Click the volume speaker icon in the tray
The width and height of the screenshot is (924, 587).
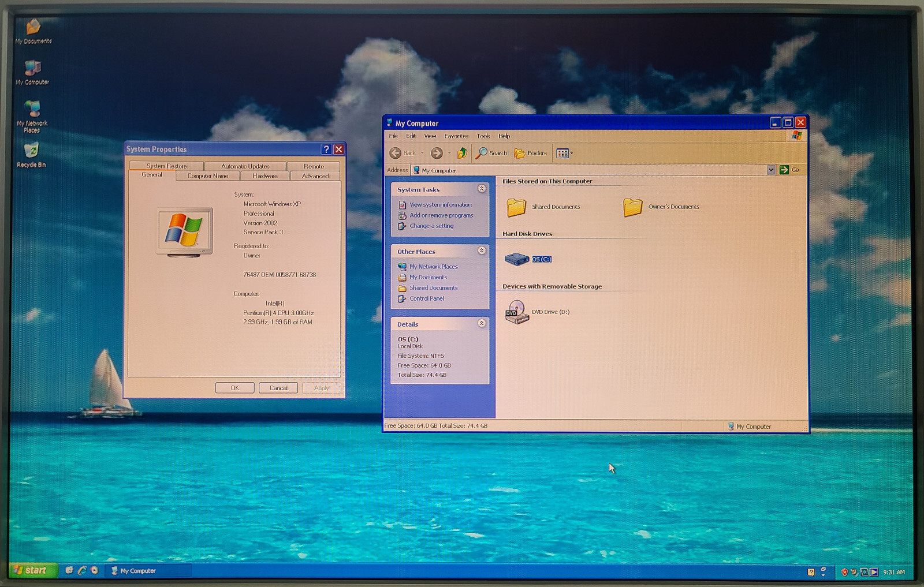(854, 571)
